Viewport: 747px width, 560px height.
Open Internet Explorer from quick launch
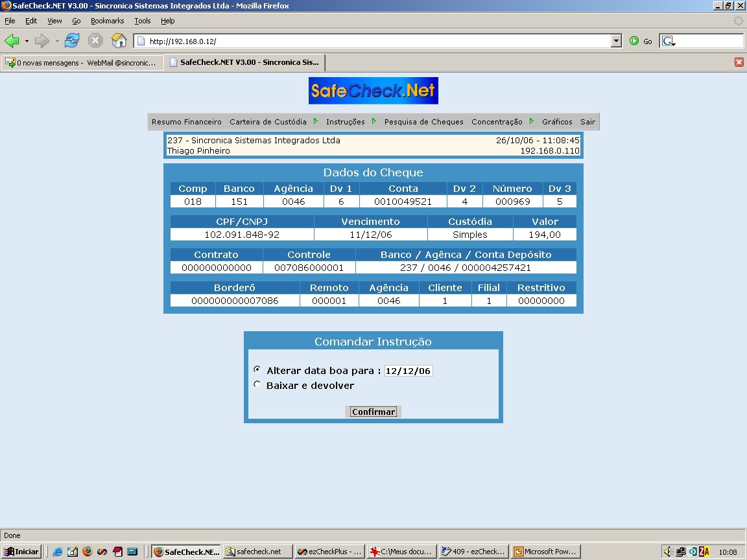pyautogui.click(x=58, y=552)
